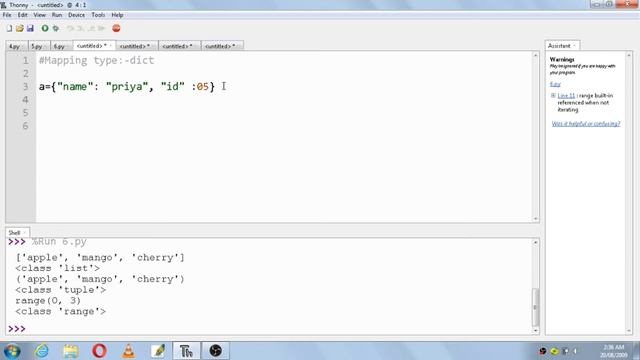This screenshot has width=640, height=360.
Task: Launch Opera browser from taskbar
Action: (100, 351)
